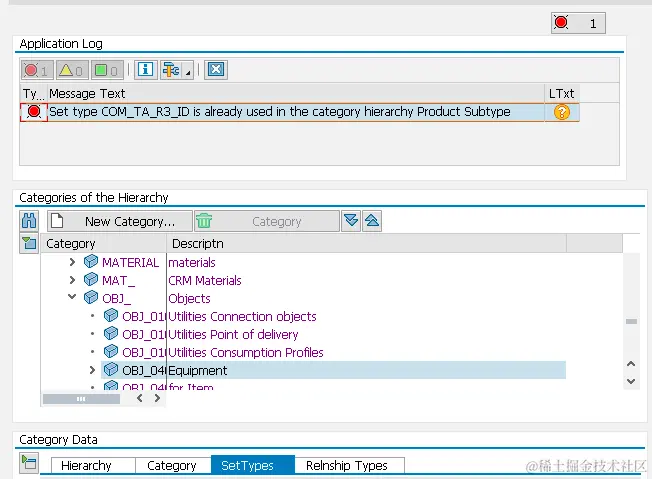Viewport: 652px width, 479px height.
Task: Collapse all nodes with up arrows icon
Action: tap(372, 221)
